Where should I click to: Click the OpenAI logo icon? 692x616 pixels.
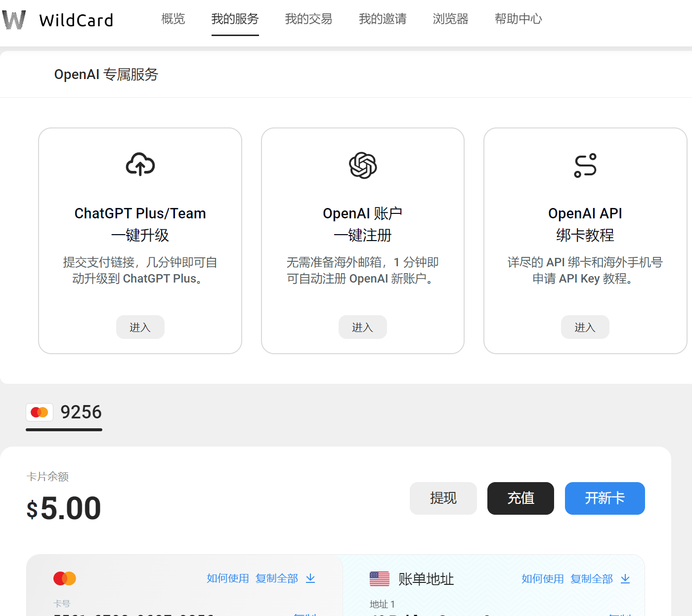pos(363,165)
